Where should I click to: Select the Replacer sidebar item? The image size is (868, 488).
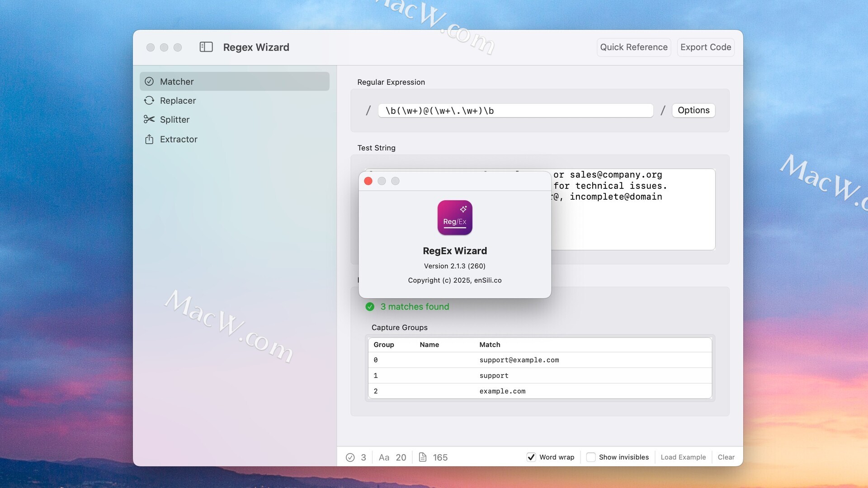[x=178, y=101]
